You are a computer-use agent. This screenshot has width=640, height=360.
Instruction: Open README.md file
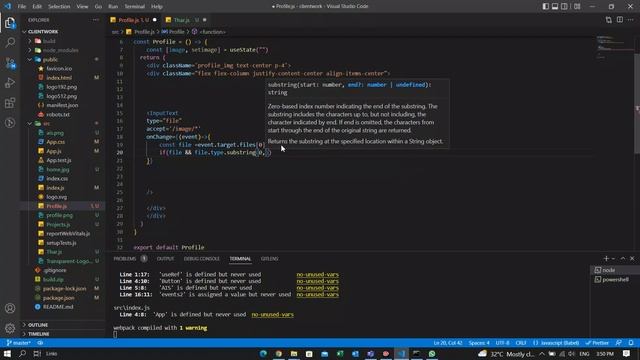point(58,307)
